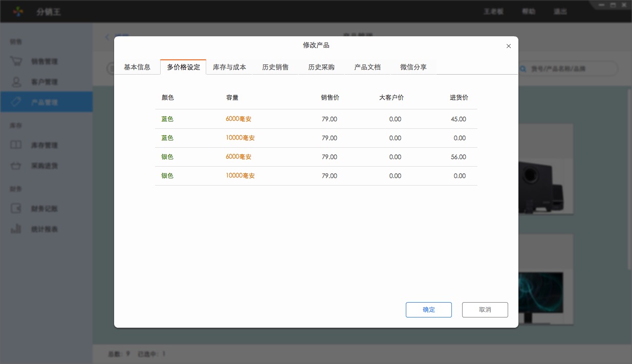The image size is (632, 364).
Task: Click the tag icon for 产品管理
Action: [16, 102]
